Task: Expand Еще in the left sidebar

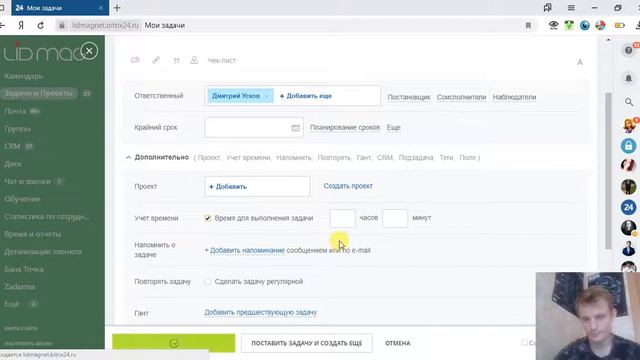Action: tap(12, 304)
